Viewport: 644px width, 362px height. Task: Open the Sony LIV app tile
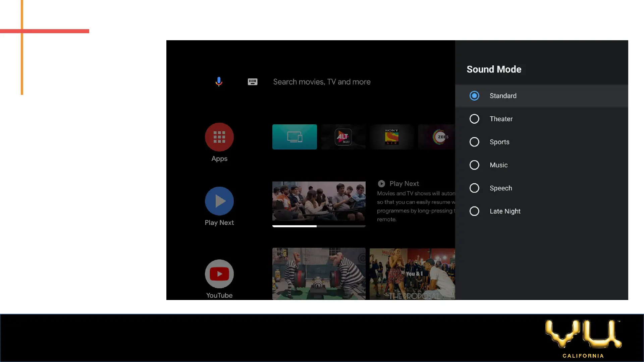(392, 137)
